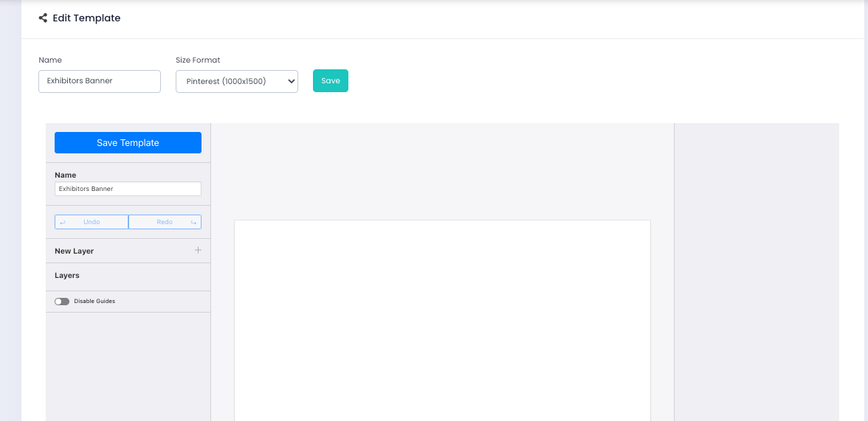Screen dimensions: 868x421
Task: Open the Size Format dropdown
Action: [236, 81]
